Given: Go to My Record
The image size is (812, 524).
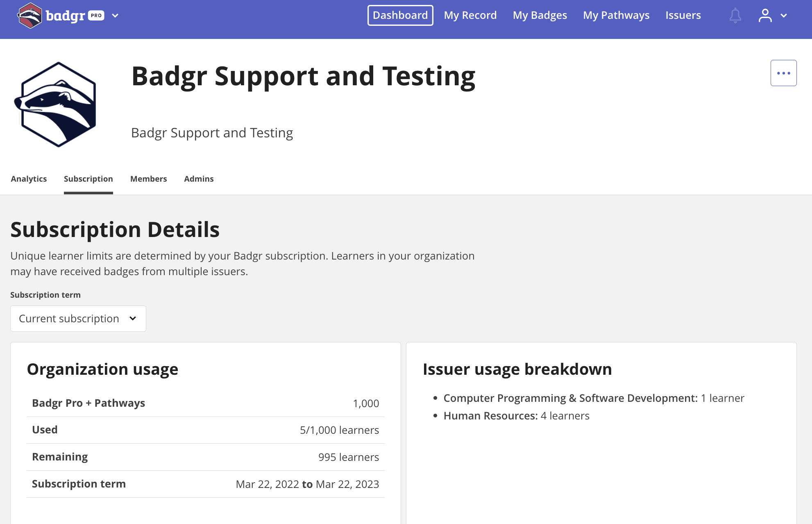Looking at the screenshot, I should pyautogui.click(x=470, y=15).
